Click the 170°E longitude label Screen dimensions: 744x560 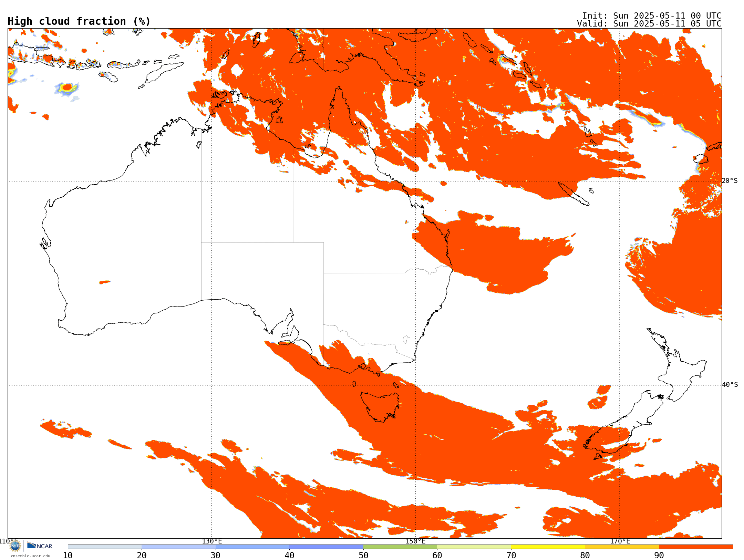620,541
